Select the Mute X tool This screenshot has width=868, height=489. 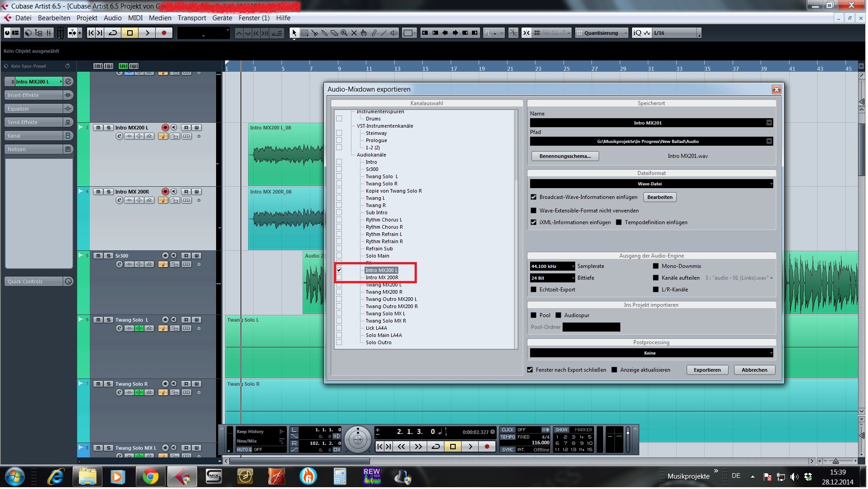(355, 33)
